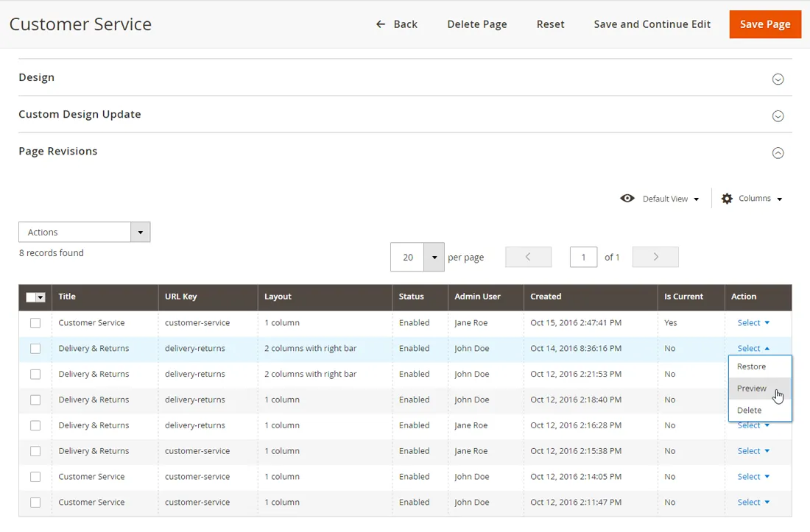Sort by Created column header
The width and height of the screenshot is (810, 532).
591,297
